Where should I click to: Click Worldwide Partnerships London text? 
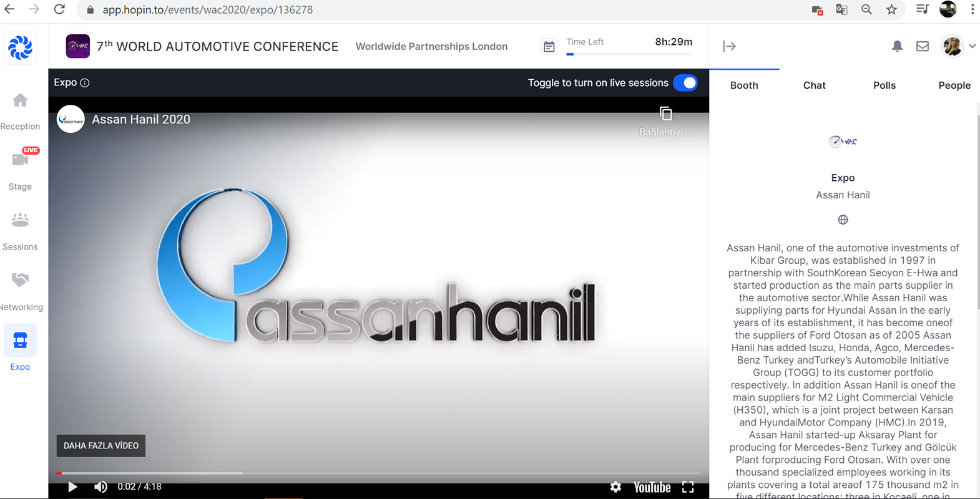click(x=431, y=46)
